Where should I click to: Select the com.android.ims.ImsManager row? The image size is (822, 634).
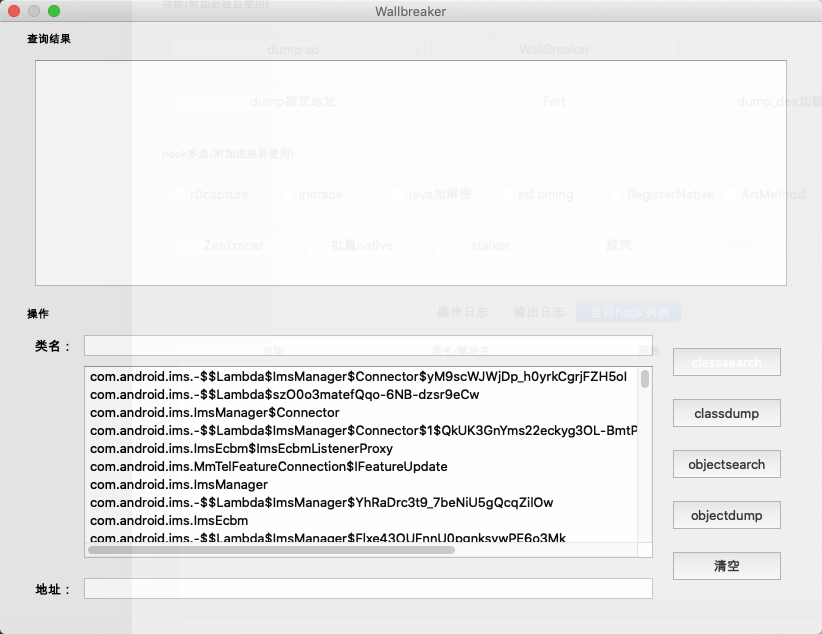[x=363, y=485]
